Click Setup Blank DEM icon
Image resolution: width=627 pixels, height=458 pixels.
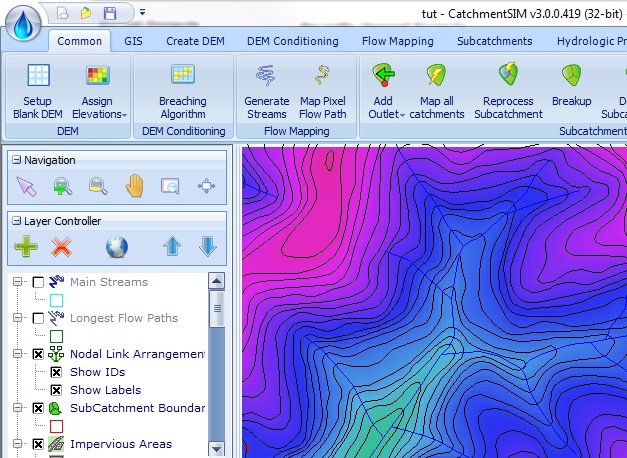[39, 88]
